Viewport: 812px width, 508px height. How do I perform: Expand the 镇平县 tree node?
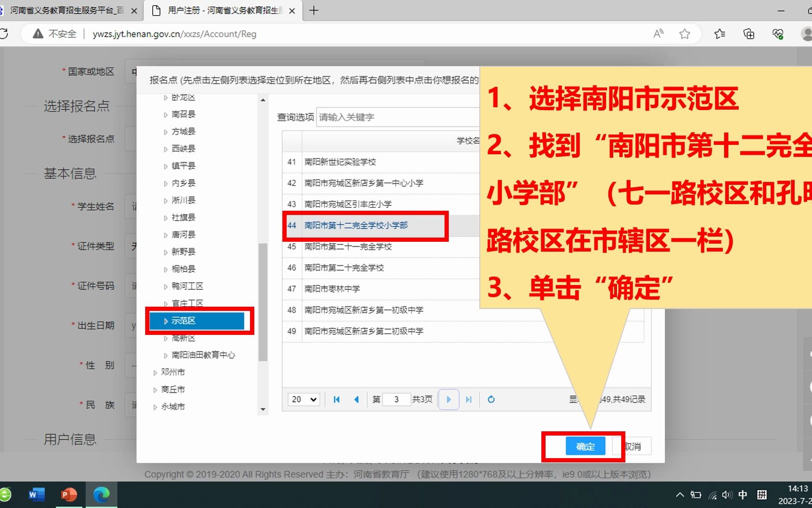[165, 166]
